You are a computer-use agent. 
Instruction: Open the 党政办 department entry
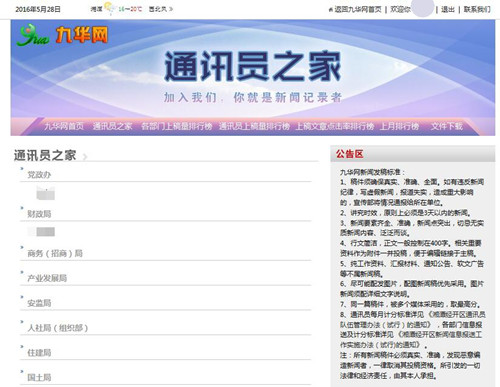tap(39, 175)
